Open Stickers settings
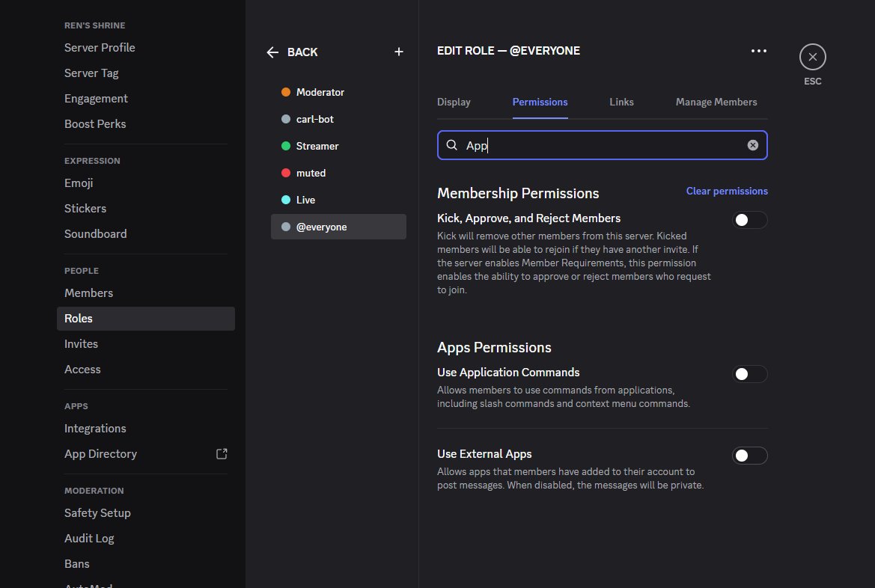 (x=146, y=208)
